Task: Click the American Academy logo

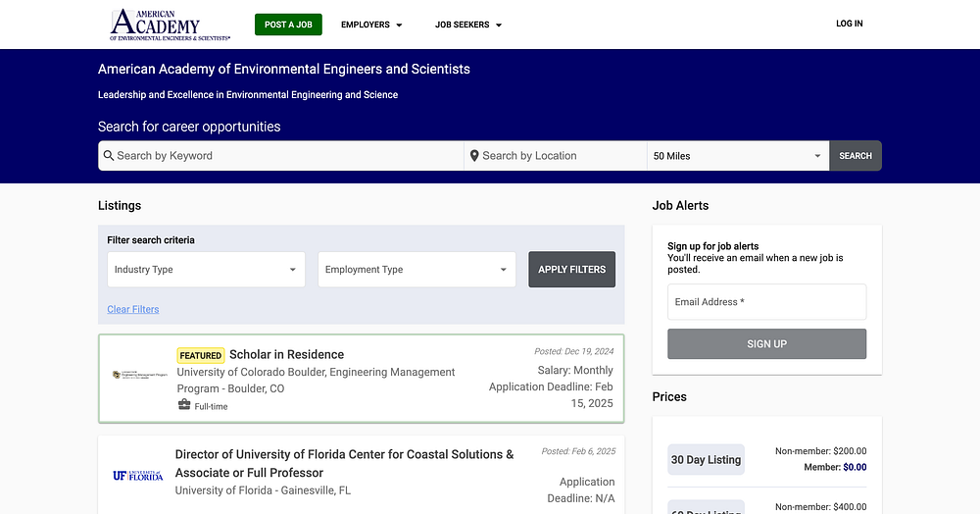Action: 170,25
